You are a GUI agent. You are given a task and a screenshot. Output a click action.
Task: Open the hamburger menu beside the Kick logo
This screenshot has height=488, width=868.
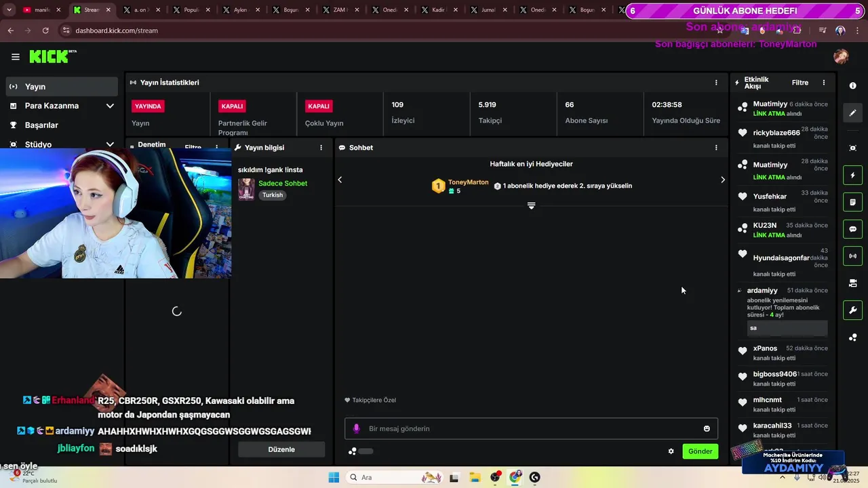click(15, 57)
